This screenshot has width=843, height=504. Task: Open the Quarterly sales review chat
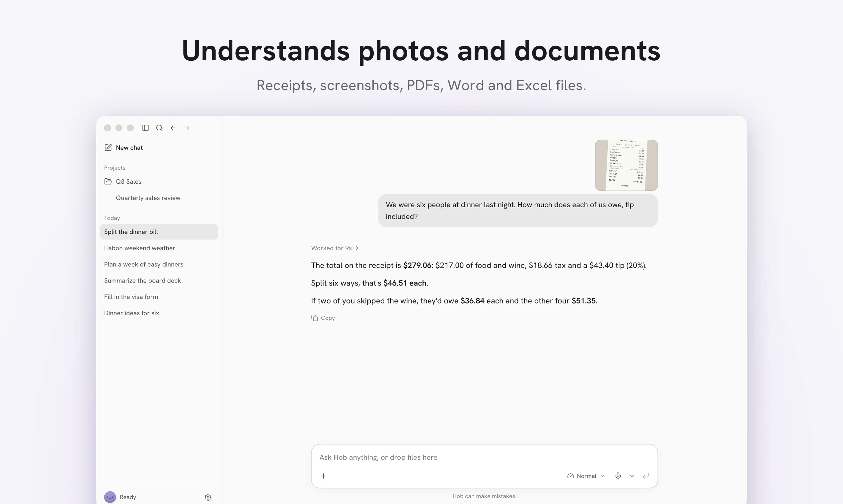(159, 198)
